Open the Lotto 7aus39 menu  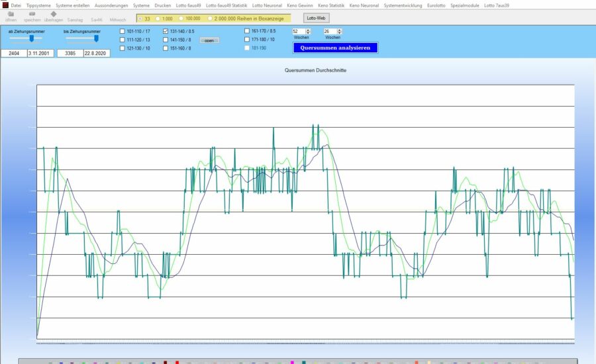[497, 5]
